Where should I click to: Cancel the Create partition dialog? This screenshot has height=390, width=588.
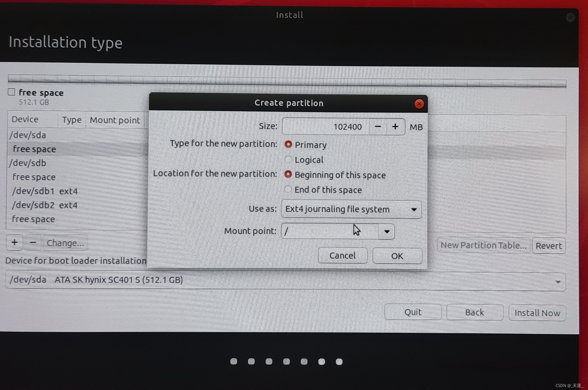coord(343,255)
